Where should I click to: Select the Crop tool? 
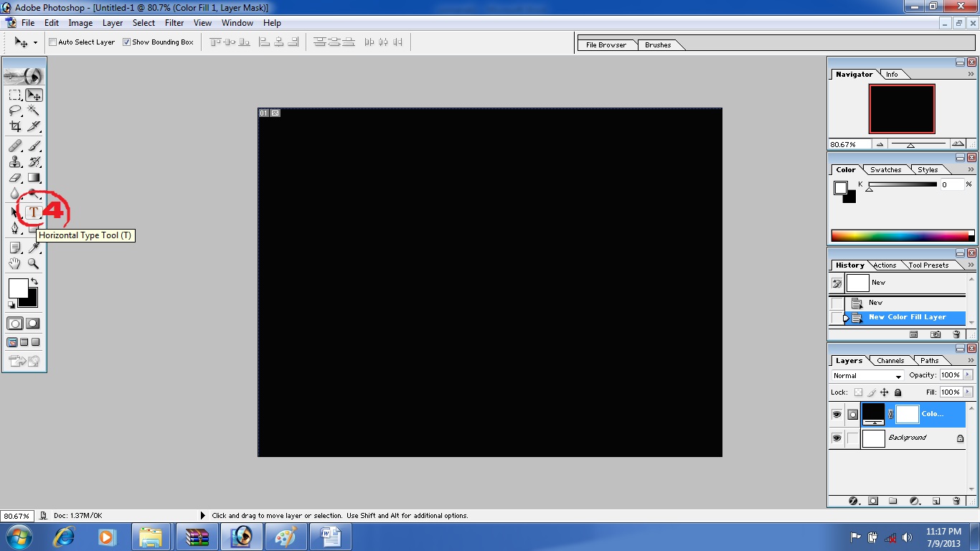(x=14, y=127)
